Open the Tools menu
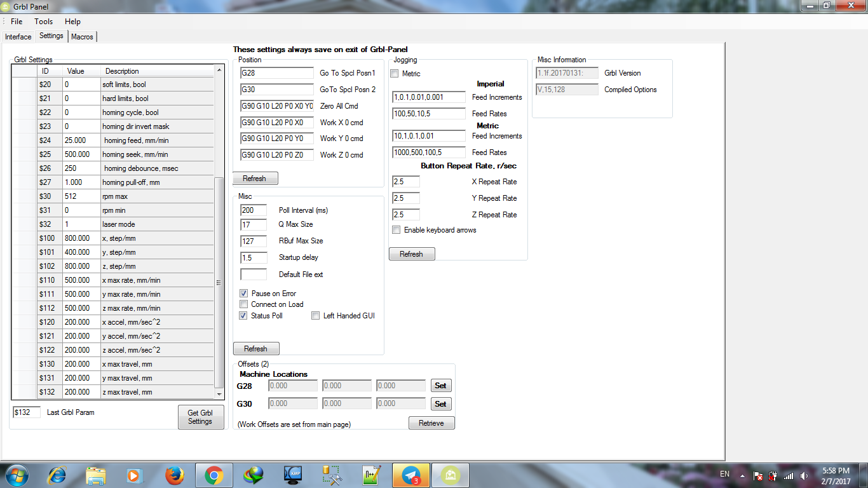 [44, 22]
